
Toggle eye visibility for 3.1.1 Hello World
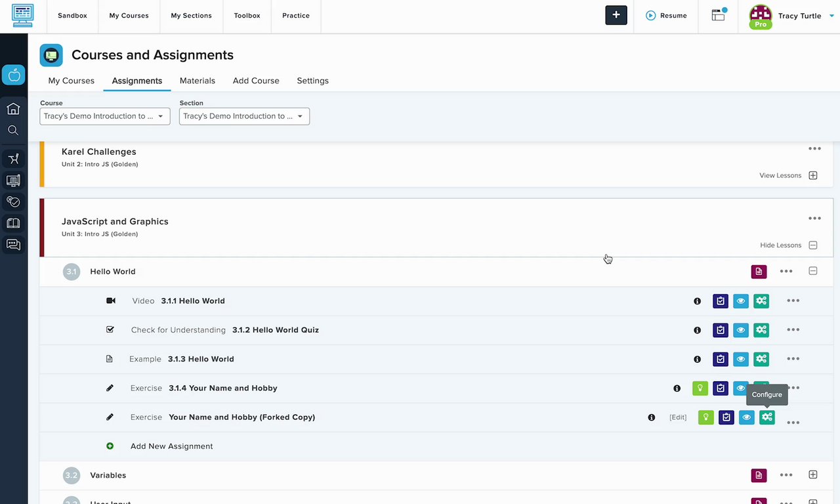click(x=741, y=301)
